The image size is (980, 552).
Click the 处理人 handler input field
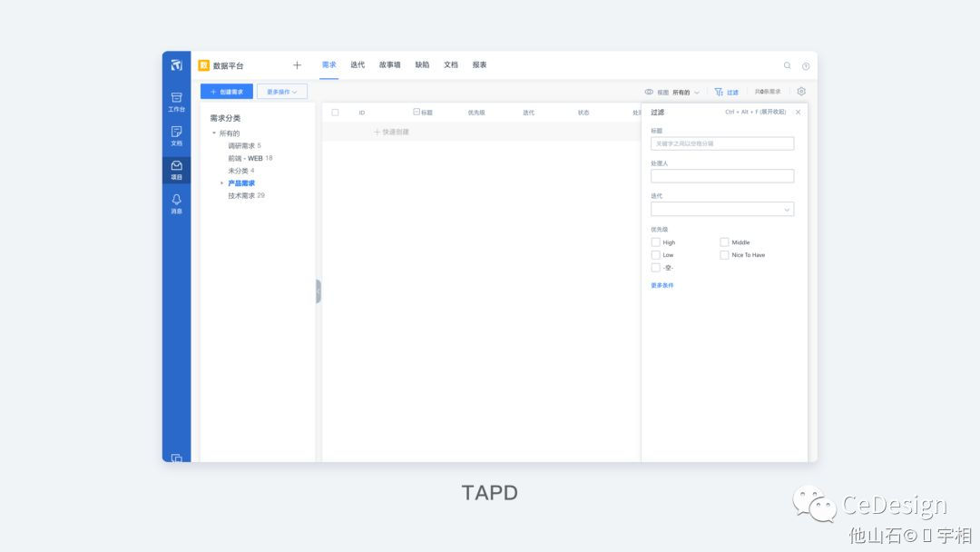722,176
